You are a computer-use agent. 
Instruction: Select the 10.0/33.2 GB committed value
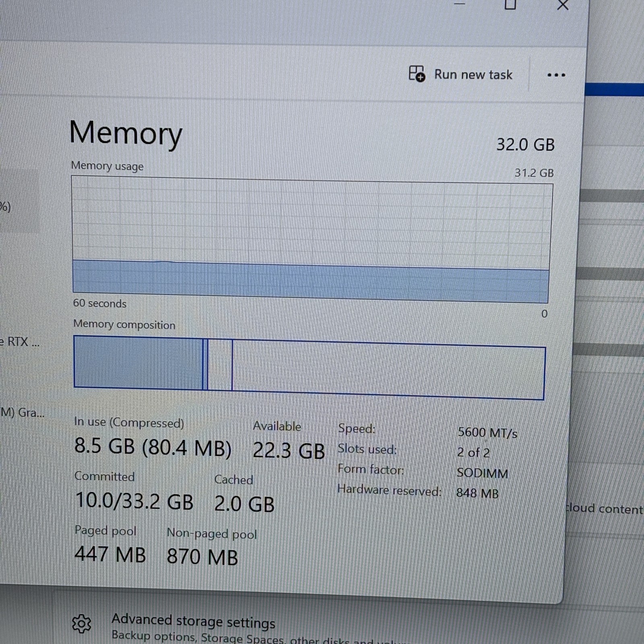click(134, 501)
